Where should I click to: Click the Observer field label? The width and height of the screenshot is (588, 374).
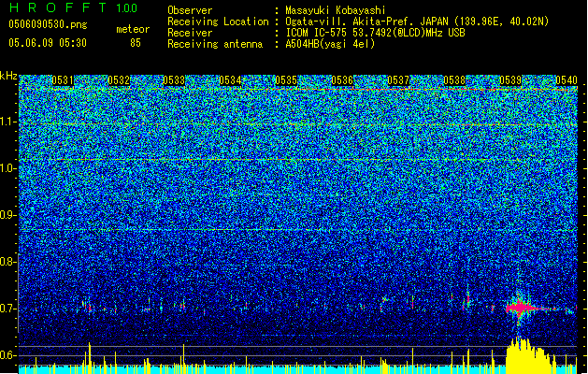pyautogui.click(x=190, y=10)
